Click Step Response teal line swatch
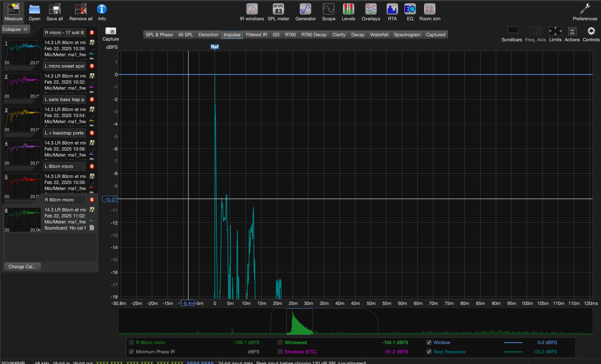This screenshot has width=601, height=364. pos(513,352)
